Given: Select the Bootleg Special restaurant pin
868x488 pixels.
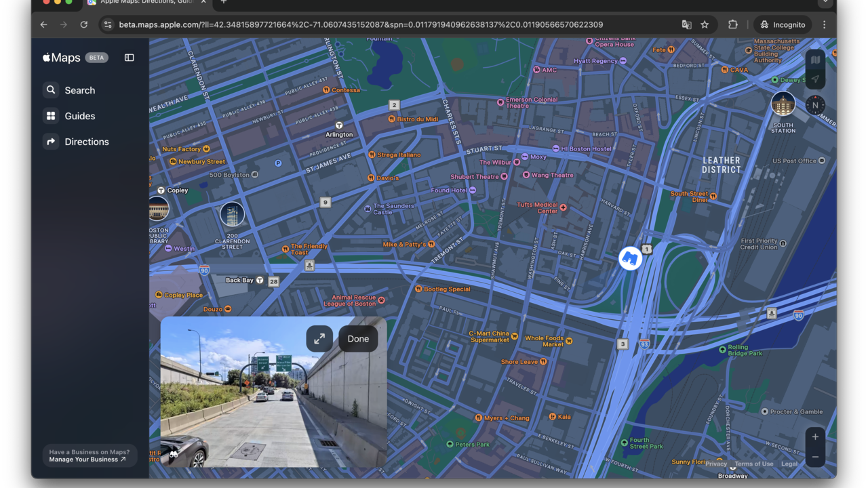Looking at the screenshot, I should pos(418,289).
